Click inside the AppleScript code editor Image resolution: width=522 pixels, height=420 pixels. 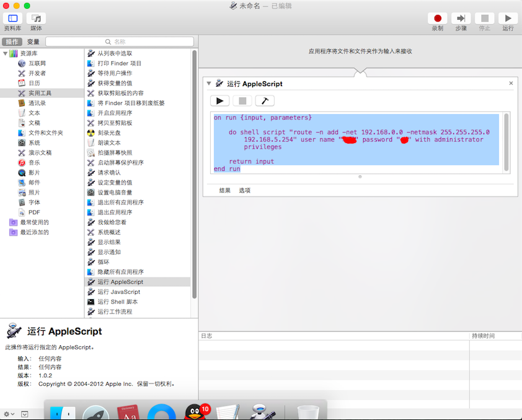[x=358, y=142]
